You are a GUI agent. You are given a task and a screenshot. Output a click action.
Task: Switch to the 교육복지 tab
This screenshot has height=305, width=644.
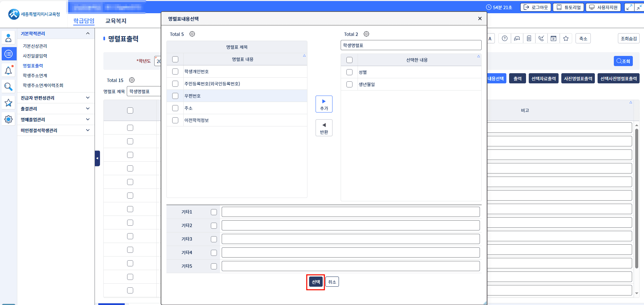pyautogui.click(x=116, y=21)
